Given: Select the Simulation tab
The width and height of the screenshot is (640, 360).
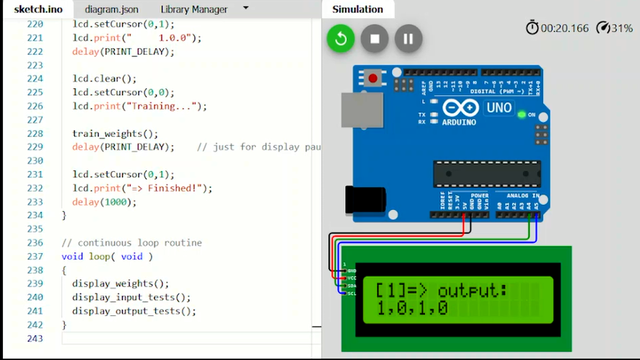Looking at the screenshot, I should point(358,9).
